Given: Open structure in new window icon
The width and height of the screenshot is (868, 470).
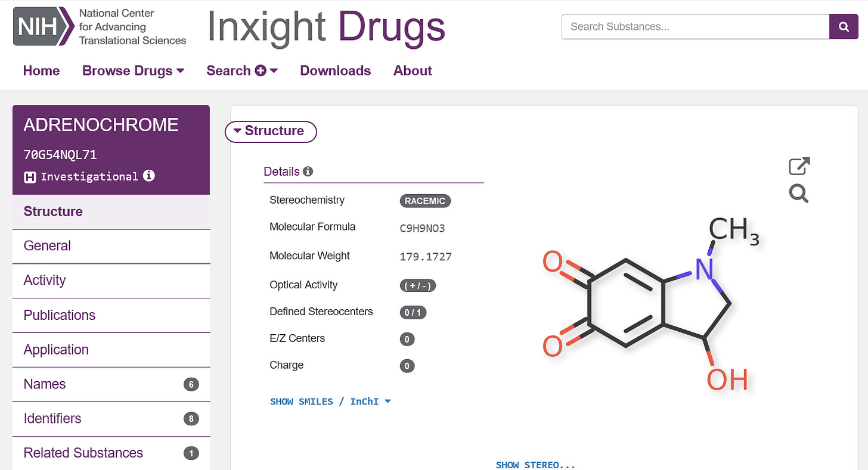Looking at the screenshot, I should pos(799,166).
